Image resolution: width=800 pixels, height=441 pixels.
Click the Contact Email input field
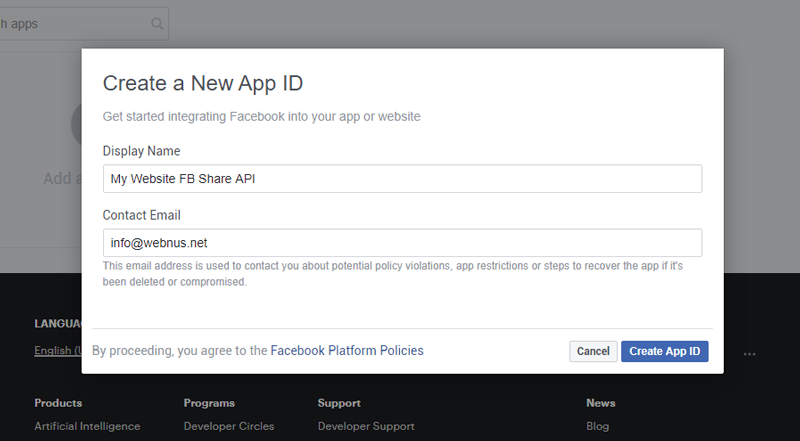click(x=402, y=243)
